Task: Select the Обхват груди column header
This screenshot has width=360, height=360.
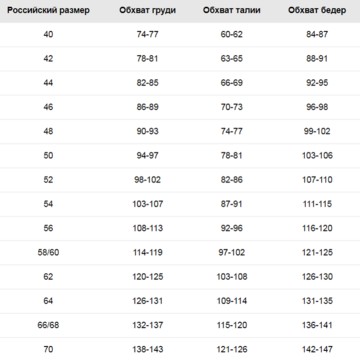Action: click(x=147, y=10)
